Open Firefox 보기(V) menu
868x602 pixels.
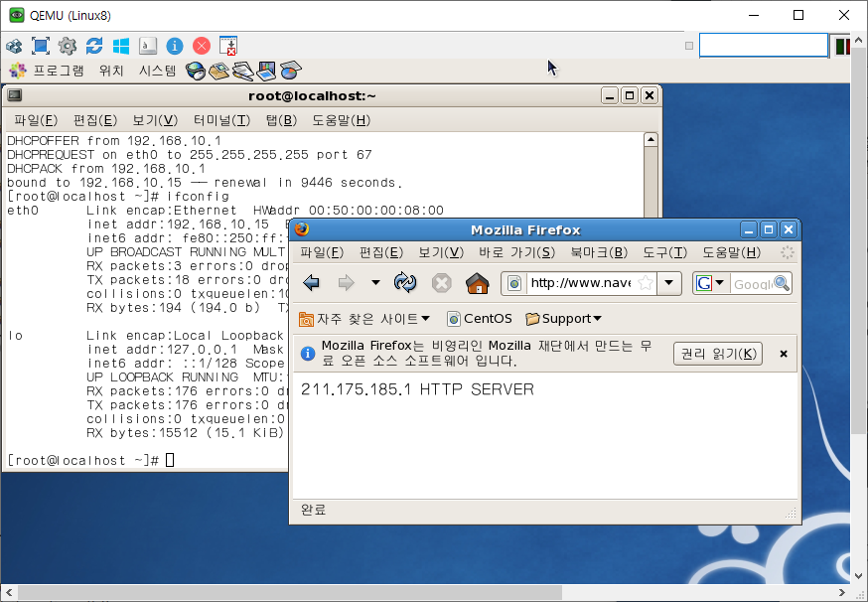point(441,252)
